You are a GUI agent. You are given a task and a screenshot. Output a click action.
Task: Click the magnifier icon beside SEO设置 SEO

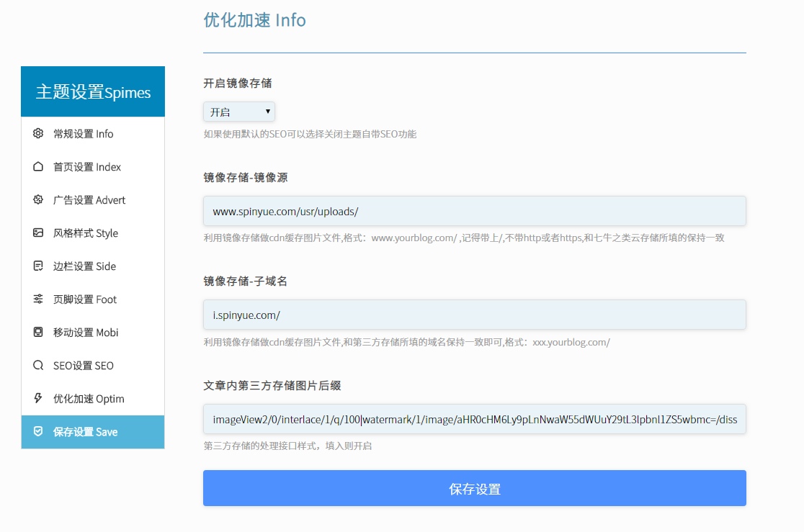point(38,365)
